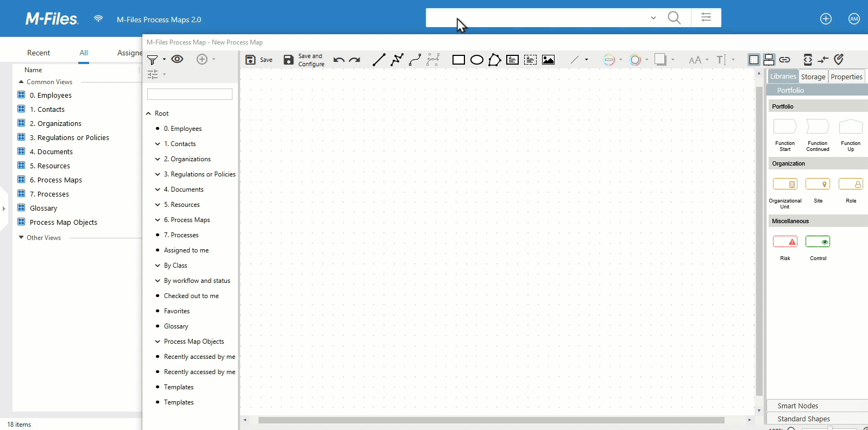The image size is (868, 430).
Task: Click the converging arrows icon
Action: (x=823, y=60)
